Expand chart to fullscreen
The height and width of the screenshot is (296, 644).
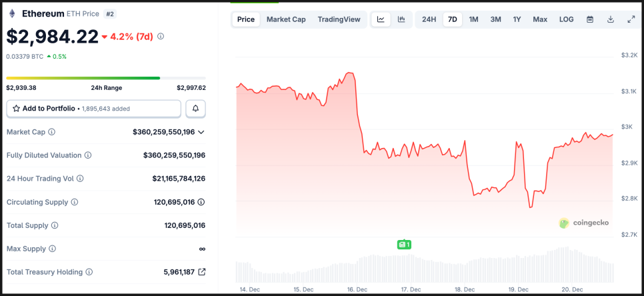(x=631, y=19)
